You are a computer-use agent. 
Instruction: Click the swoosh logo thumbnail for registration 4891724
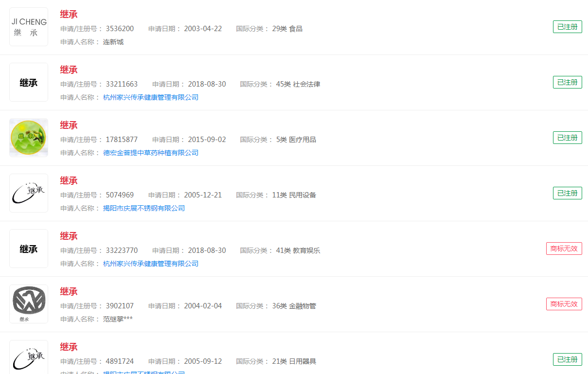tap(29, 357)
